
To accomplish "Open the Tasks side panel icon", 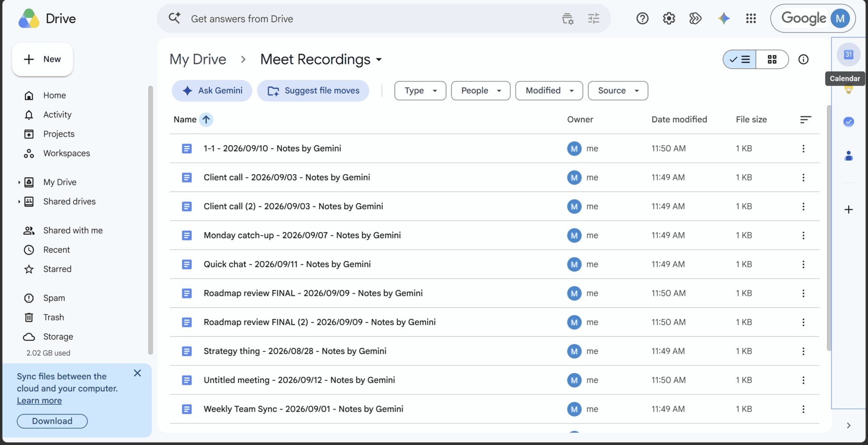I will click(848, 122).
